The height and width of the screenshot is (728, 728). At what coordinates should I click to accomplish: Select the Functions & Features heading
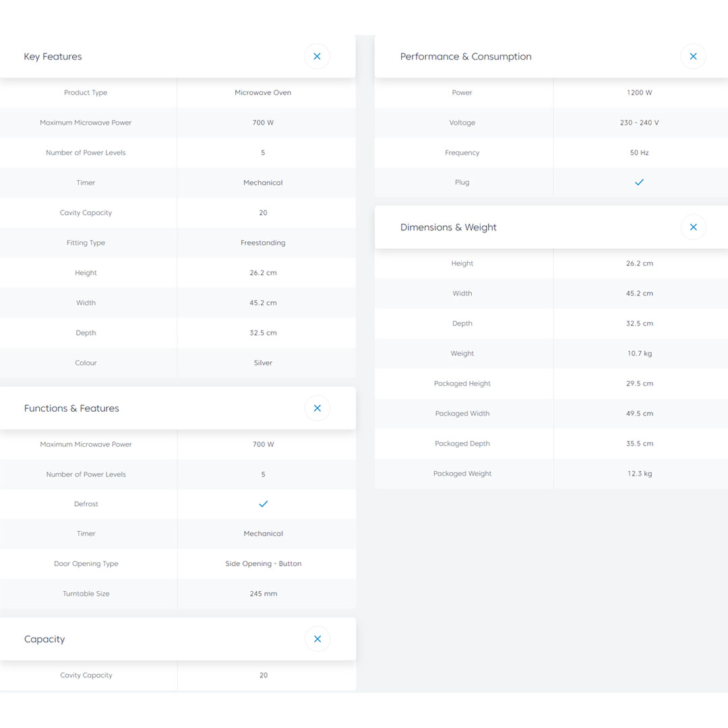tap(71, 408)
